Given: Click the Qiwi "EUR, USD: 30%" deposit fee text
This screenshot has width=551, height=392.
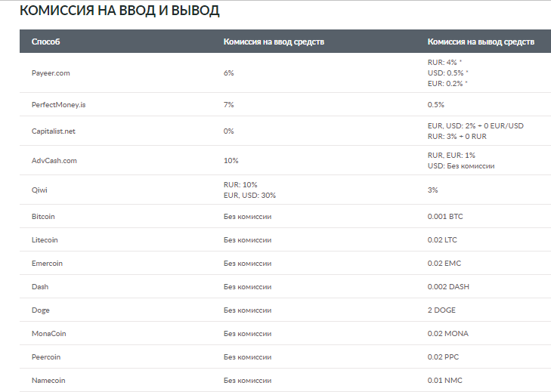Looking at the screenshot, I should point(249,196).
